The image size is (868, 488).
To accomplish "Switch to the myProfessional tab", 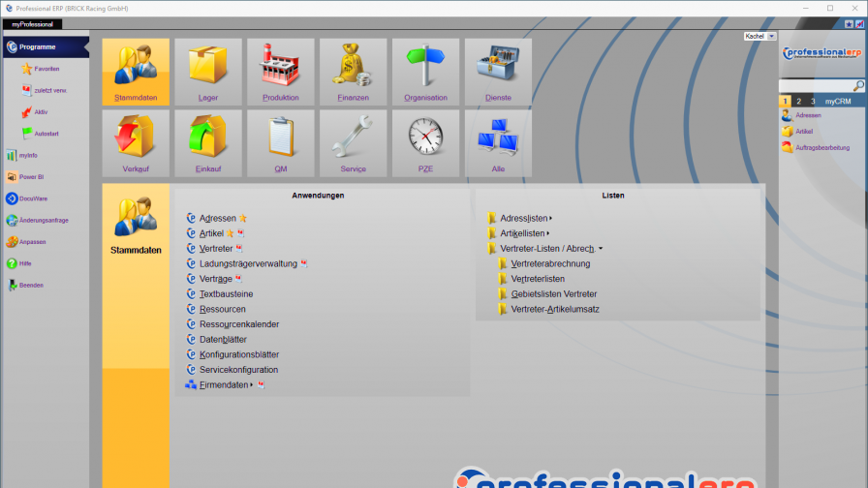I will [x=33, y=23].
